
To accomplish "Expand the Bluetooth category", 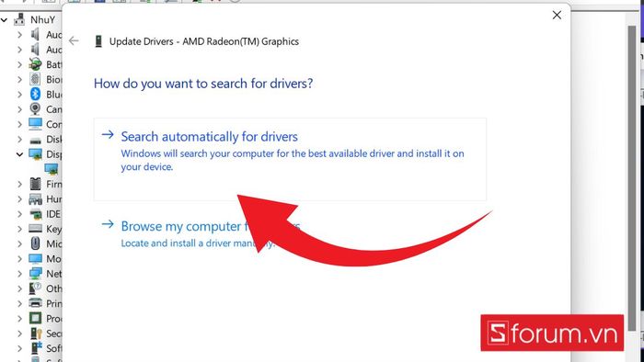I will (x=19, y=95).
